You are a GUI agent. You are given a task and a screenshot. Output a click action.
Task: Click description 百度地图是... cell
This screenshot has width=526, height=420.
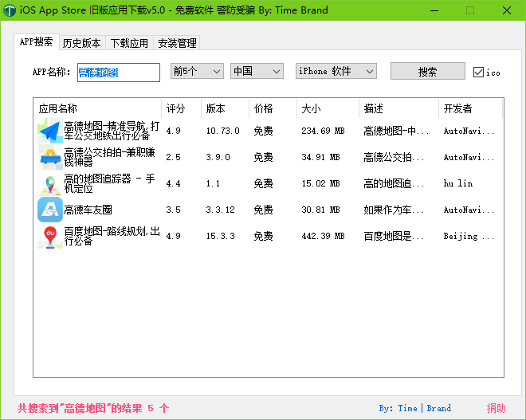click(394, 236)
